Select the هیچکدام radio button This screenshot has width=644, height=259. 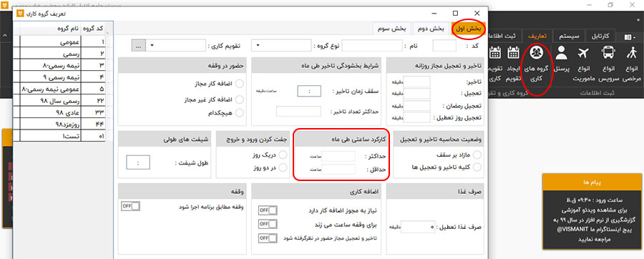(239, 112)
